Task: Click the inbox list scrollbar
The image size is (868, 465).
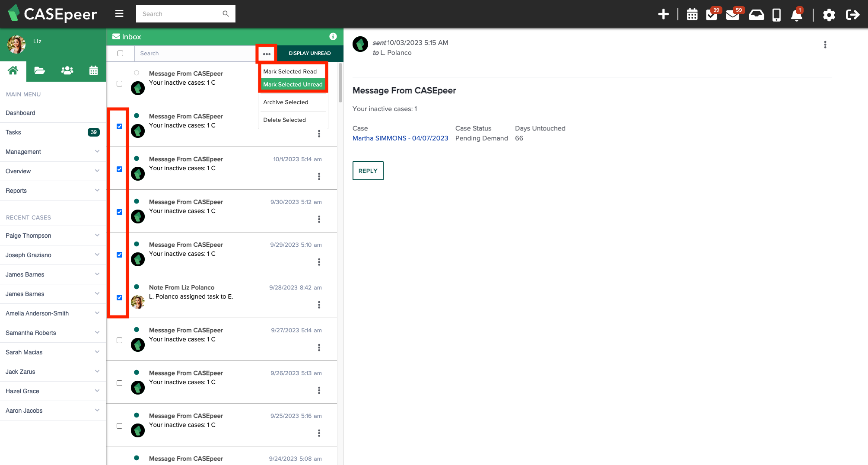Action: tap(340, 83)
